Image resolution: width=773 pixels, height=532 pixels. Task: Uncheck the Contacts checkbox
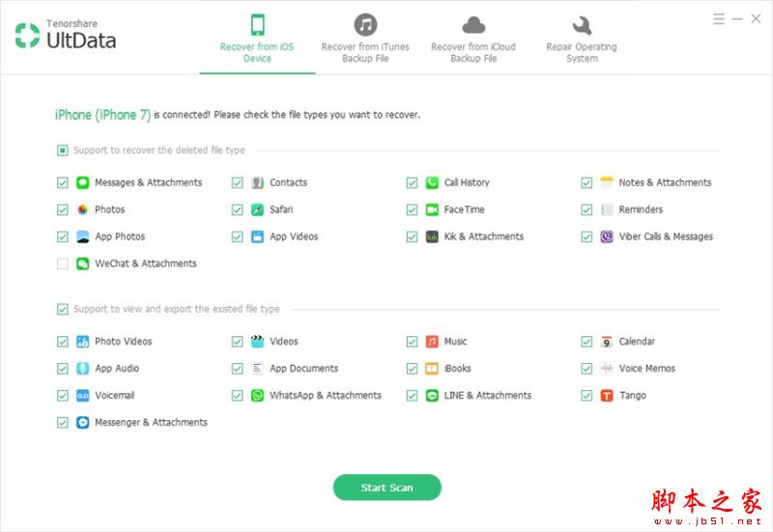pos(237,182)
